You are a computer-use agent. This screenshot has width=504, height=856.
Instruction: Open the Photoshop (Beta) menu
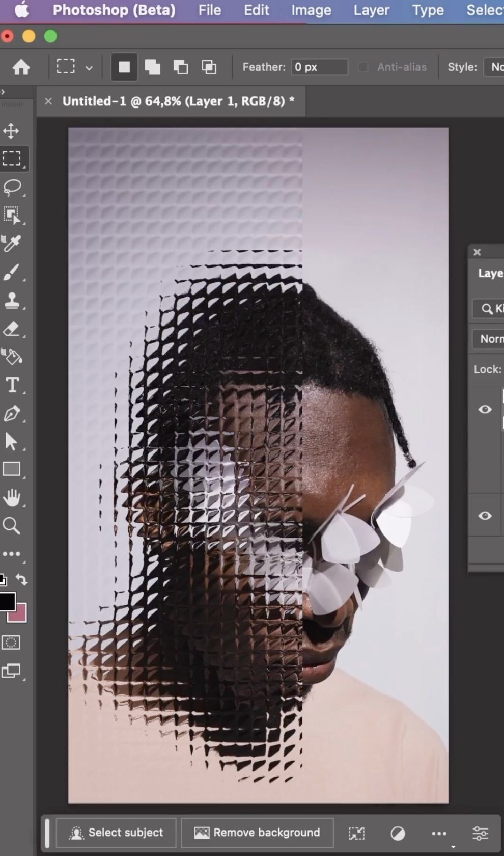(114, 10)
